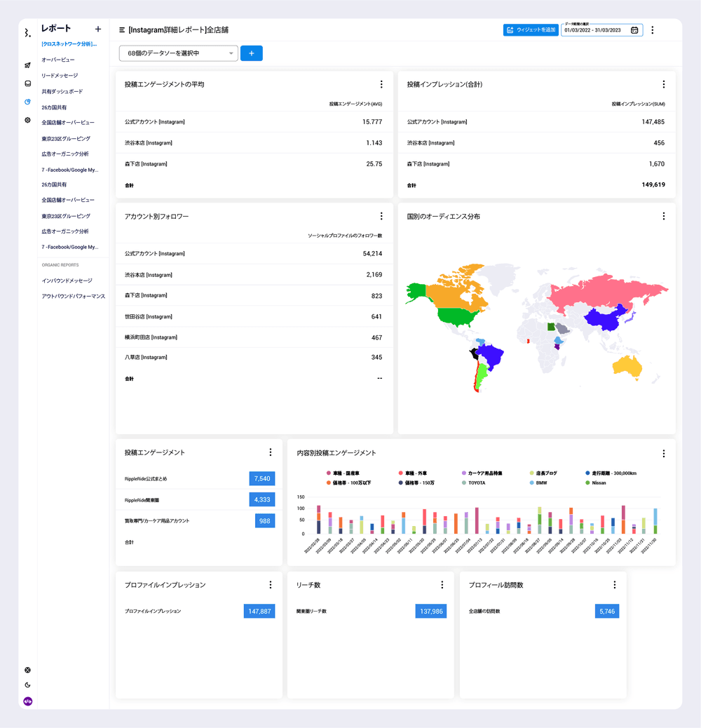Open オーバービュー in the reports list
Viewport: 701px width, 728px height.
click(58, 60)
